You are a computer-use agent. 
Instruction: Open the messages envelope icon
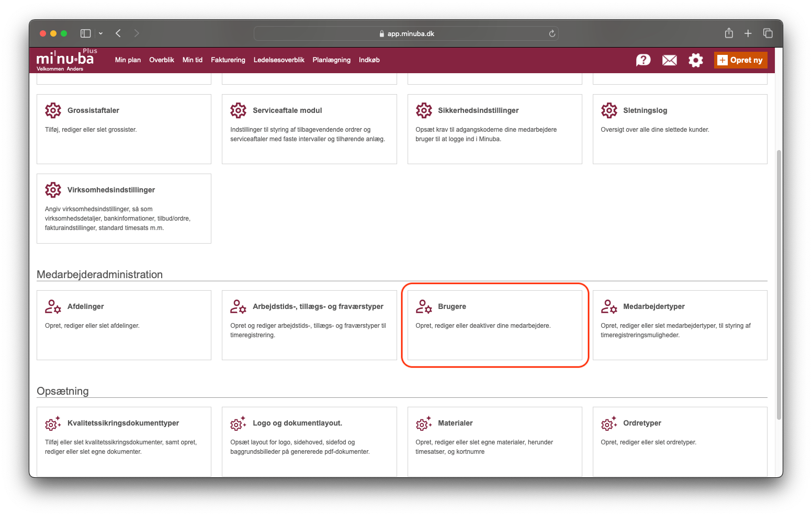point(669,60)
